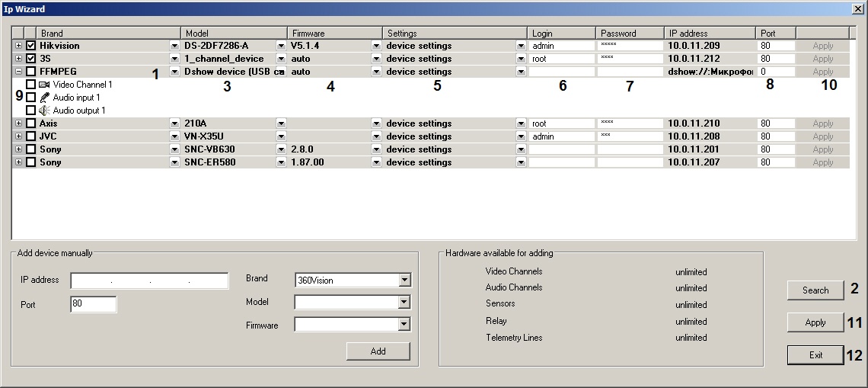Click the Add button
This screenshot has height=388, width=868.
click(378, 351)
